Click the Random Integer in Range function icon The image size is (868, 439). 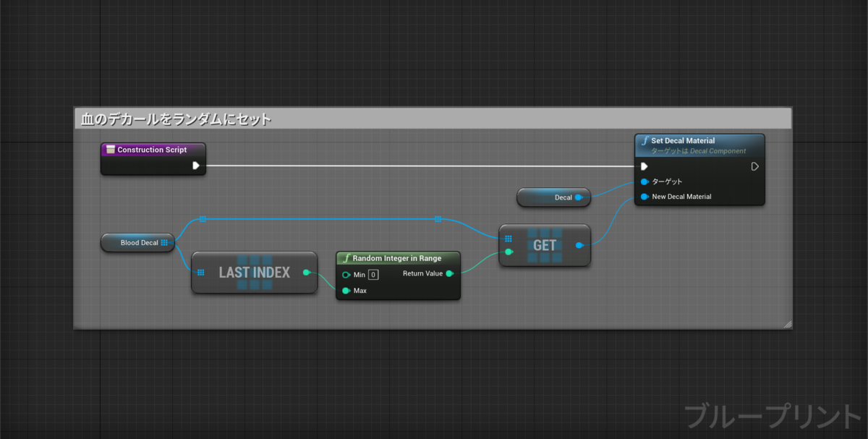(x=346, y=258)
